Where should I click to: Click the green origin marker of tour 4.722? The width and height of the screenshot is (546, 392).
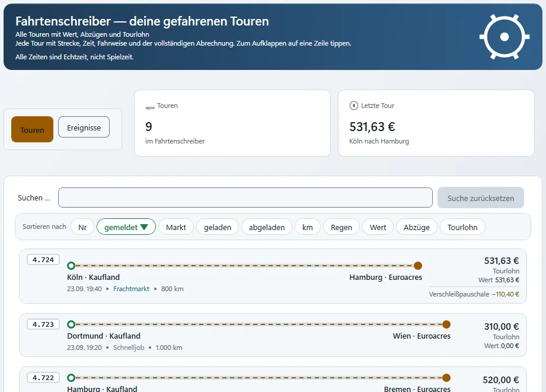pyautogui.click(x=71, y=378)
